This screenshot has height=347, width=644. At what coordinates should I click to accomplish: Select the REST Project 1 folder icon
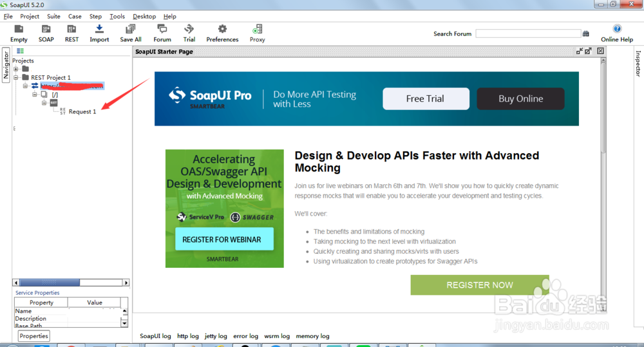(x=26, y=77)
